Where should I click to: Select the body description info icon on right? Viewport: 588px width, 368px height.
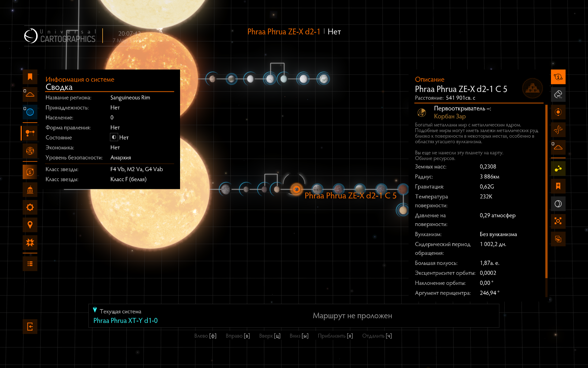click(x=558, y=77)
